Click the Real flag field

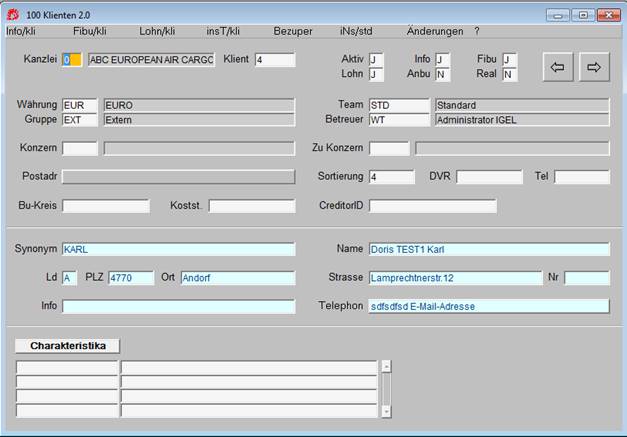510,75
